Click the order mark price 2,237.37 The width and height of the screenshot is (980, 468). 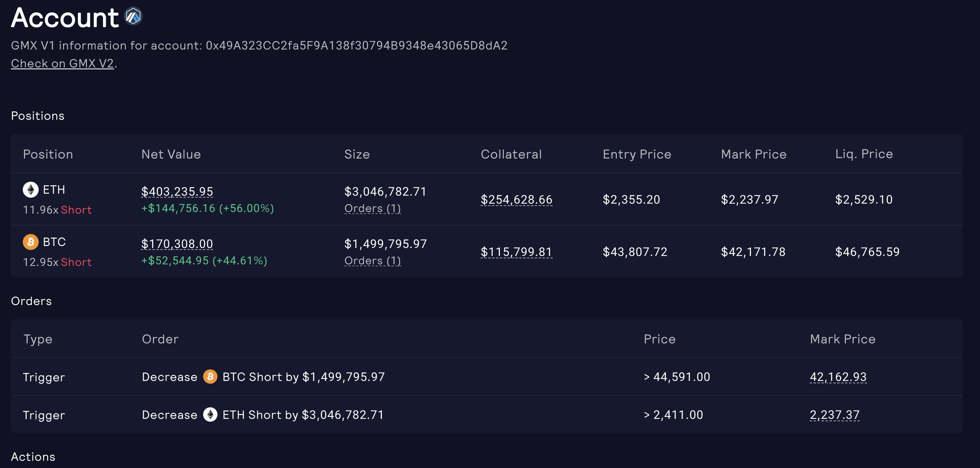coord(835,415)
